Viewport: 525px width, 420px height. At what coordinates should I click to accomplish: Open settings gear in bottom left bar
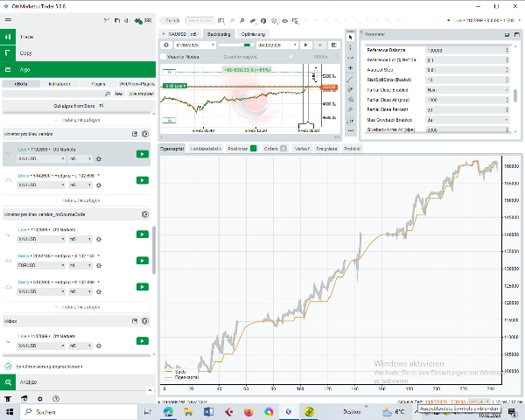40,399
